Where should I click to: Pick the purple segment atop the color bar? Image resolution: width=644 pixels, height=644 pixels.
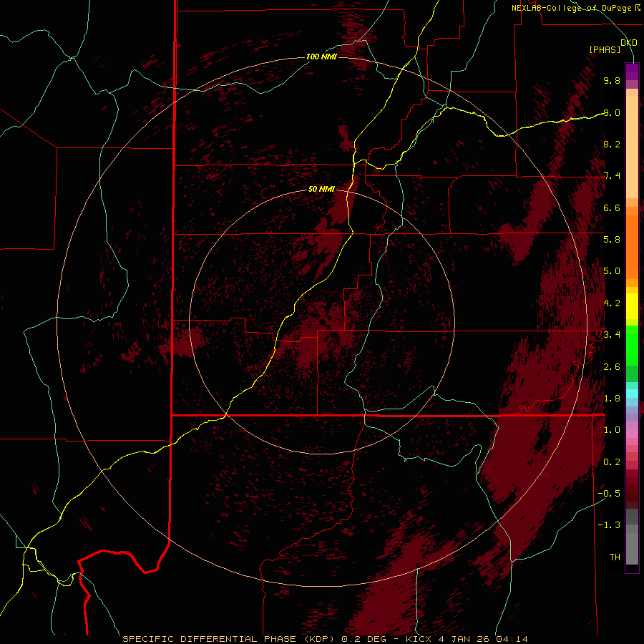[632, 72]
